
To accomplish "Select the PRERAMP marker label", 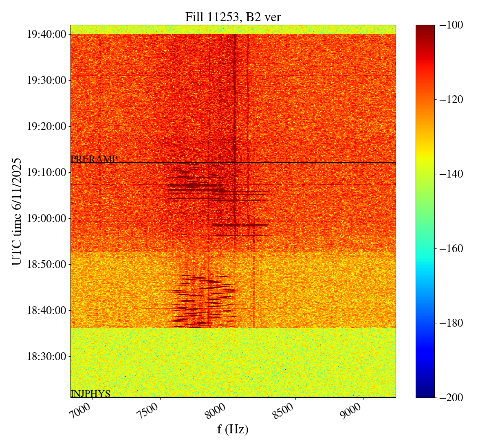I will coord(94,159).
